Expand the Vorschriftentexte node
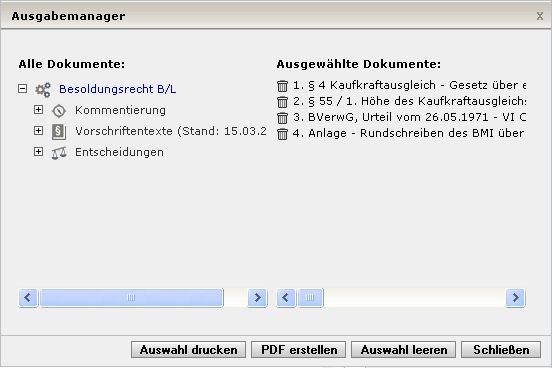This screenshot has height=368, width=552. tap(38, 131)
